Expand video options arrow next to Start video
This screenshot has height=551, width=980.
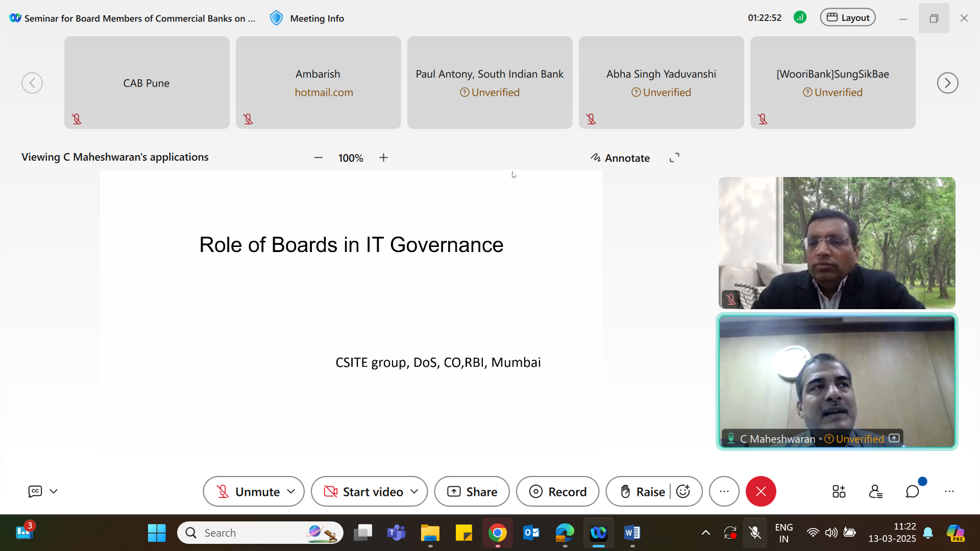(x=414, y=491)
